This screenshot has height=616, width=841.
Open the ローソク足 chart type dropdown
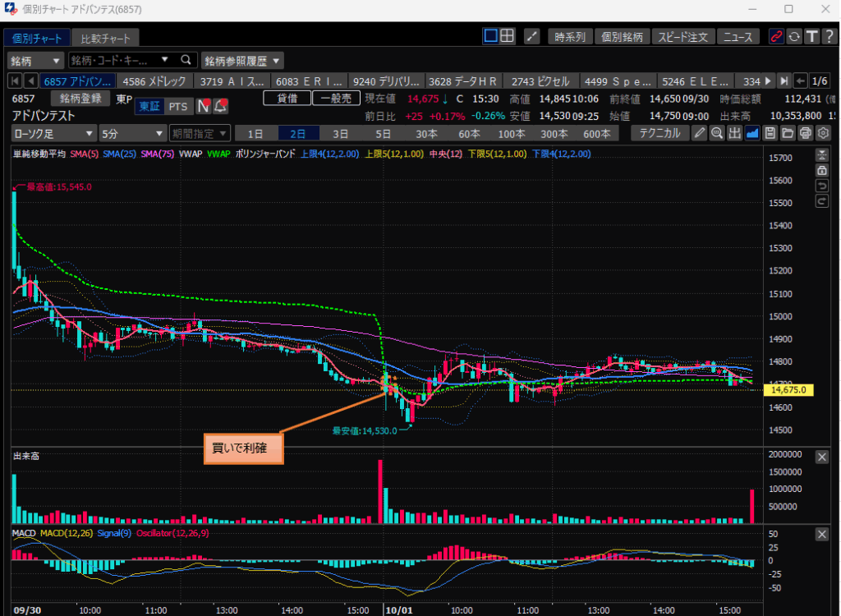(x=53, y=133)
